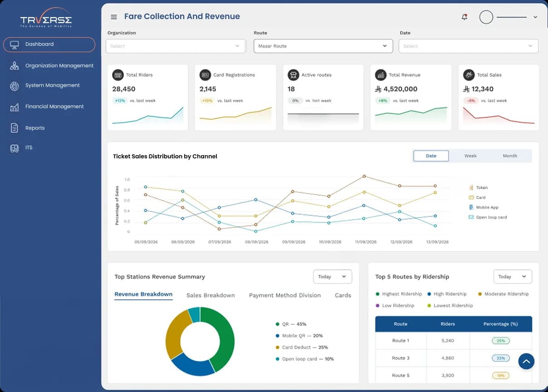This screenshot has height=392, width=548.
Task: Go to Dashboard in the sidebar
Action: tap(49, 44)
